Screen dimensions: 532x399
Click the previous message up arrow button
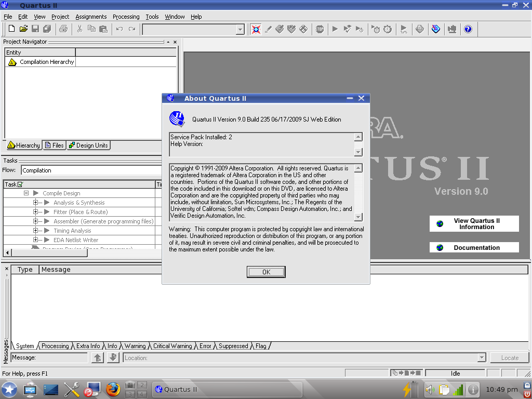tap(98, 357)
